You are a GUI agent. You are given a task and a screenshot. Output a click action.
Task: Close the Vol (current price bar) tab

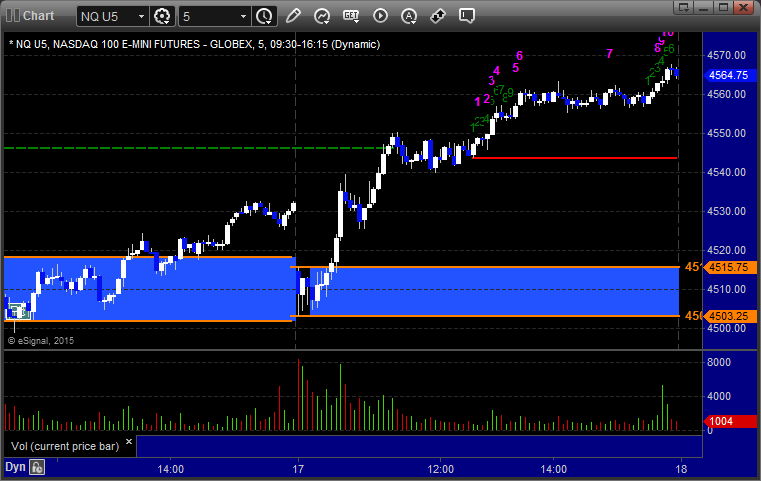pos(129,442)
